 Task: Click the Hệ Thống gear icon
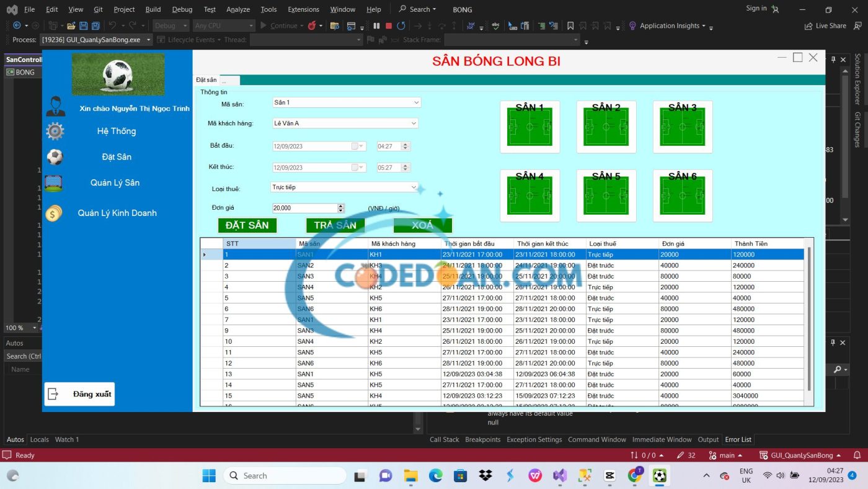[55, 131]
